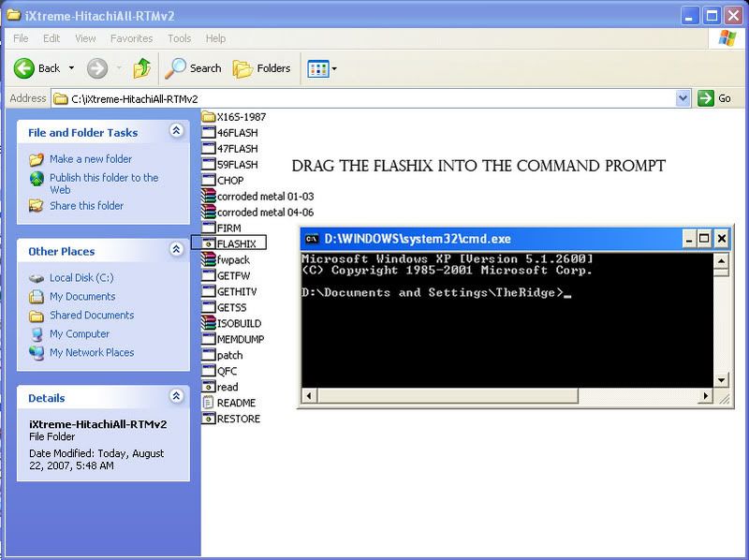Click cmd window scroll down arrow
This screenshot has width=749, height=560.
[721, 380]
